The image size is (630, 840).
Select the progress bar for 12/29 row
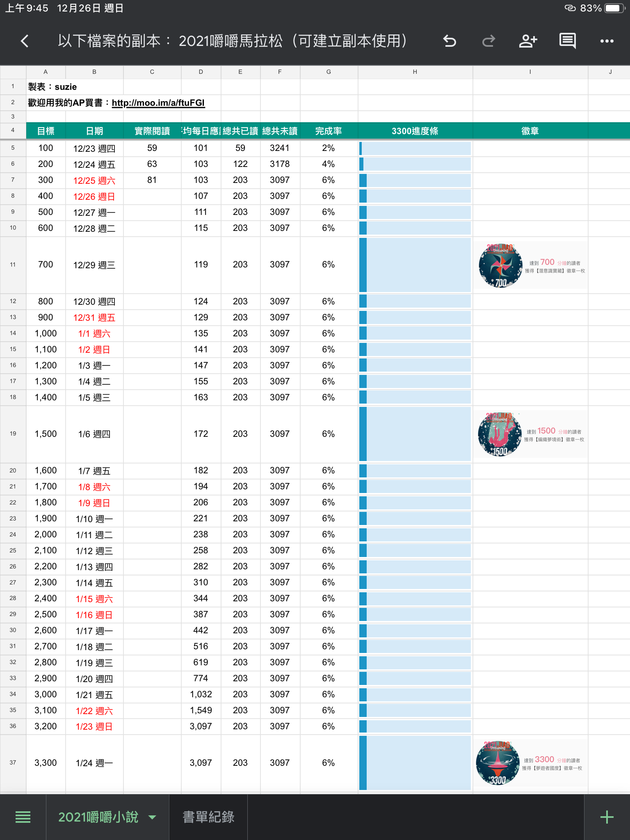click(x=415, y=265)
